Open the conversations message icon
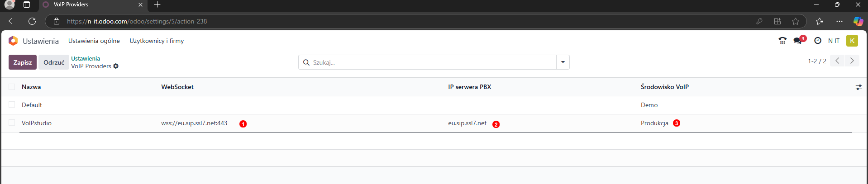 click(x=797, y=41)
